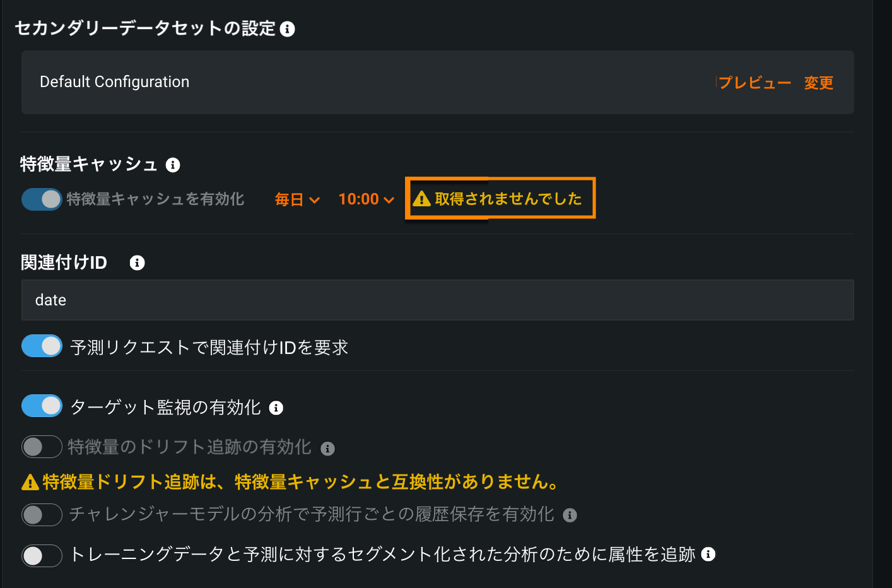Image resolution: width=892 pixels, height=588 pixels.
Task: Toggle 予測リクエストで関連付けIDを要求 switch
Action: [x=42, y=346]
